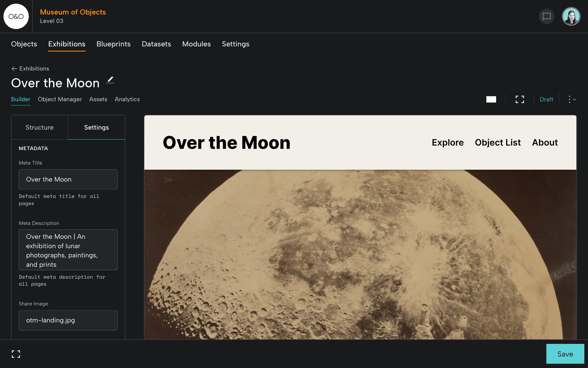Open the three-dot more options dropdown

(x=572, y=99)
